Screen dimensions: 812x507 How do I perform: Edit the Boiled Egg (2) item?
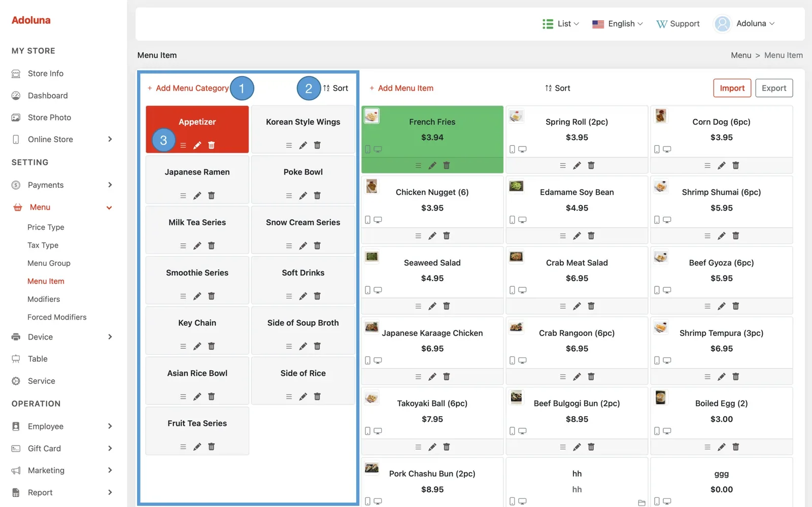tap(722, 447)
